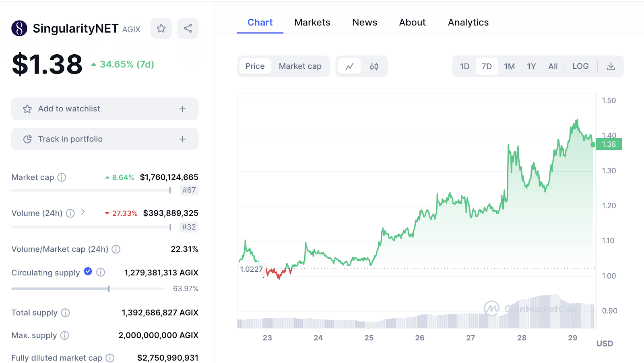Expand Volume (24h) details chevron

coord(83,212)
